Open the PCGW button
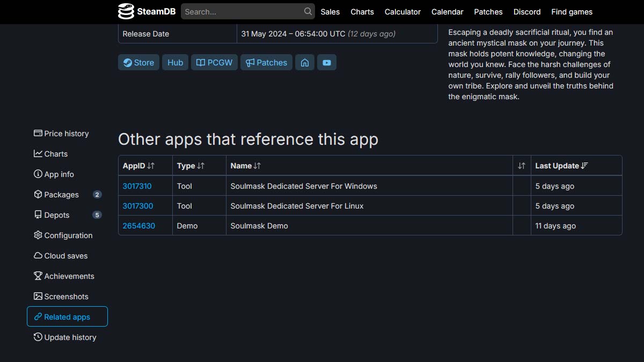The height and width of the screenshot is (362, 644). coord(214,62)
